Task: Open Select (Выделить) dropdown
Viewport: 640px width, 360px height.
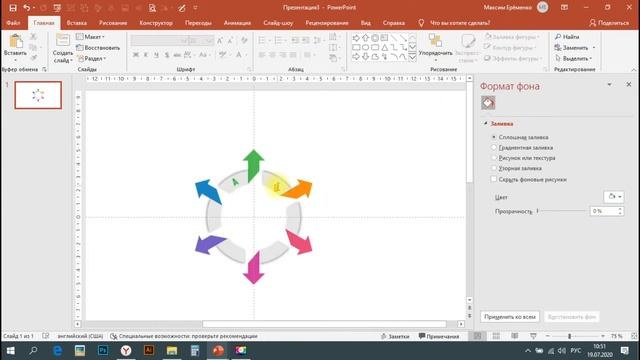Action: point(573,58)
